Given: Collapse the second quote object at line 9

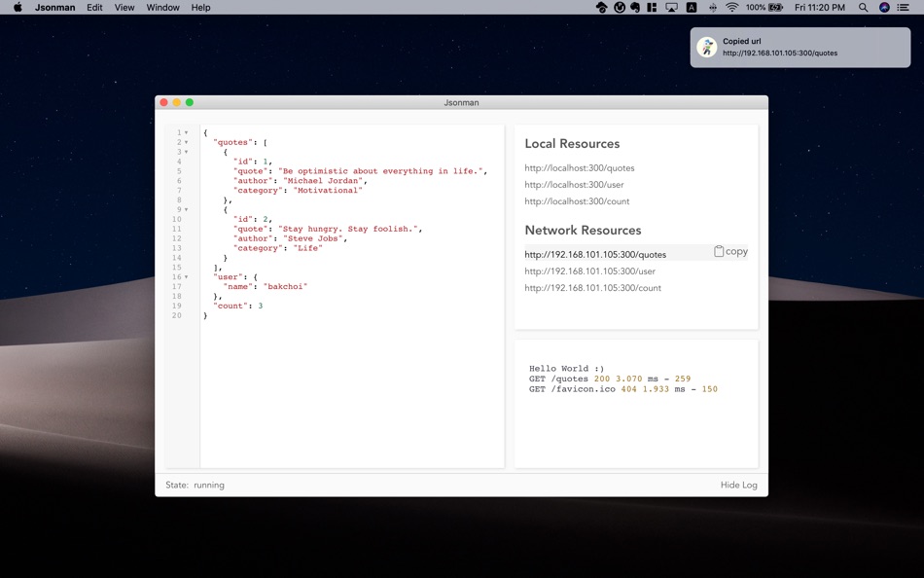Looking at the screenshot, I should 187,209.
